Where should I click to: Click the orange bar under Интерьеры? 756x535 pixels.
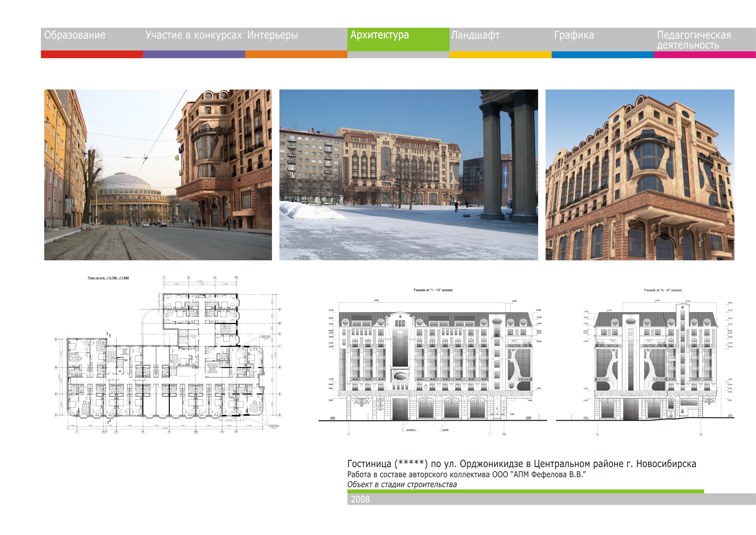(x=296, y=54)
